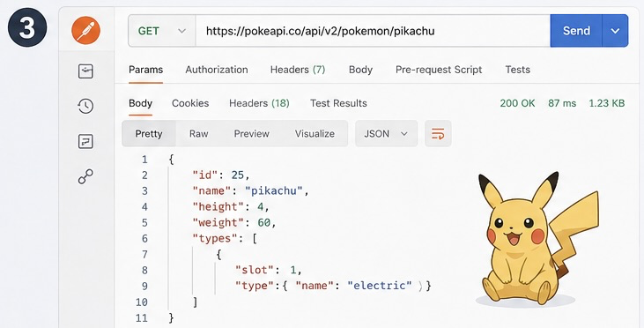The height and width of the screenshot is (328, 644).
Task: Click the Postman logo icon
Action: 85,30
